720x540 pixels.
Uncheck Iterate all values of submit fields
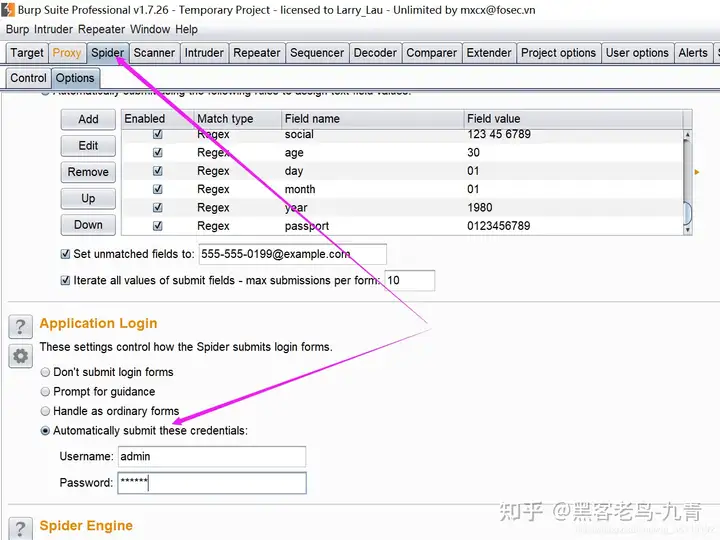click(x=65, y=280)
